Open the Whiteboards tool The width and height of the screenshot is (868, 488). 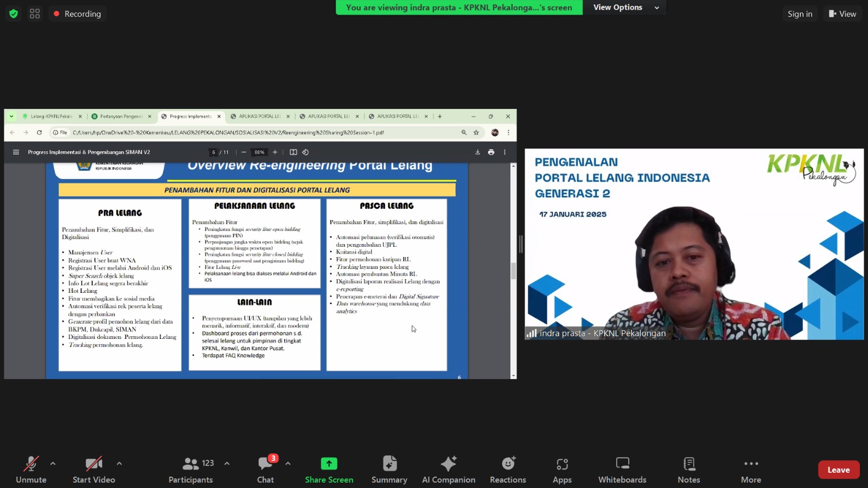[622, 470]
